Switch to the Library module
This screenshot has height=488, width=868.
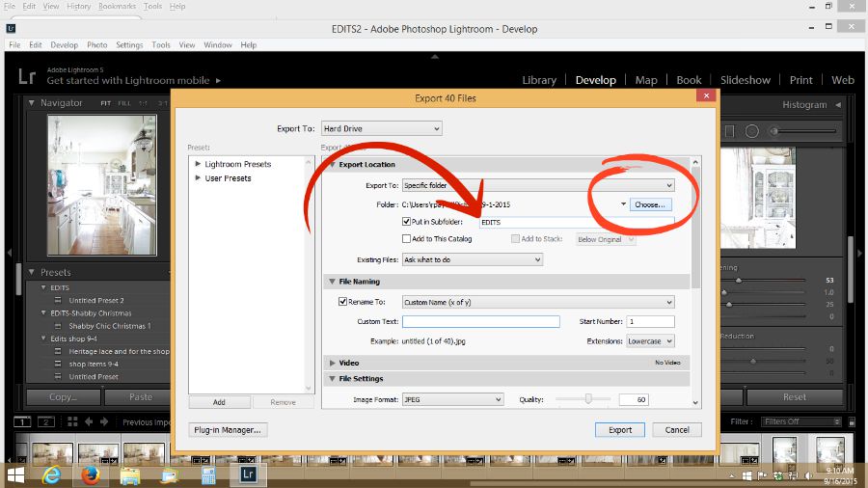click(539, 80)
